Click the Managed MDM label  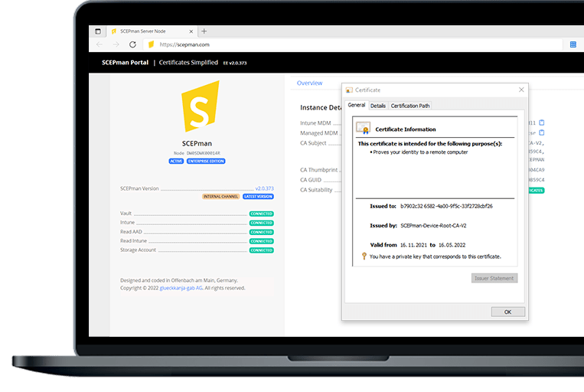pos(319,133)
